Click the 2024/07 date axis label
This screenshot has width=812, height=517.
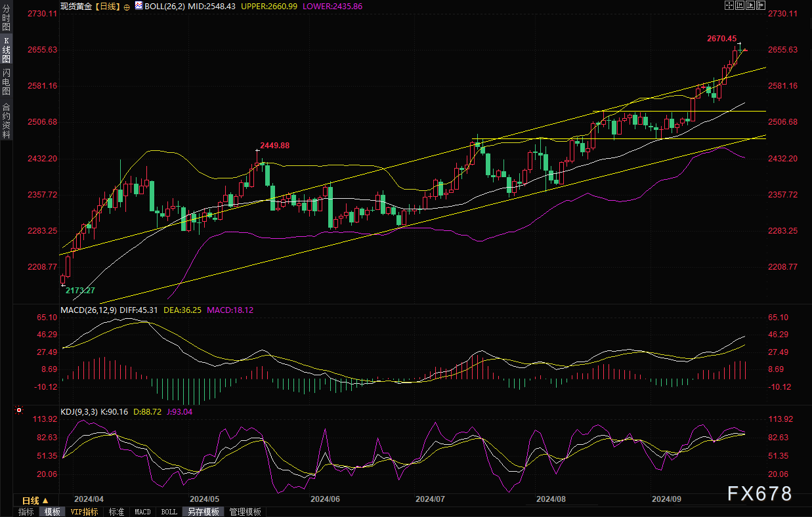click(430, 499)
